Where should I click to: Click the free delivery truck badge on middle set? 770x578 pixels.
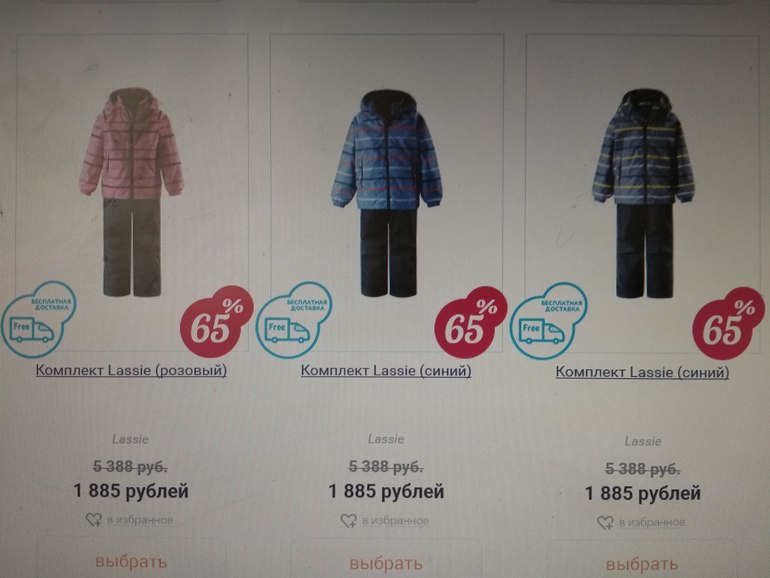coord(294,320)
